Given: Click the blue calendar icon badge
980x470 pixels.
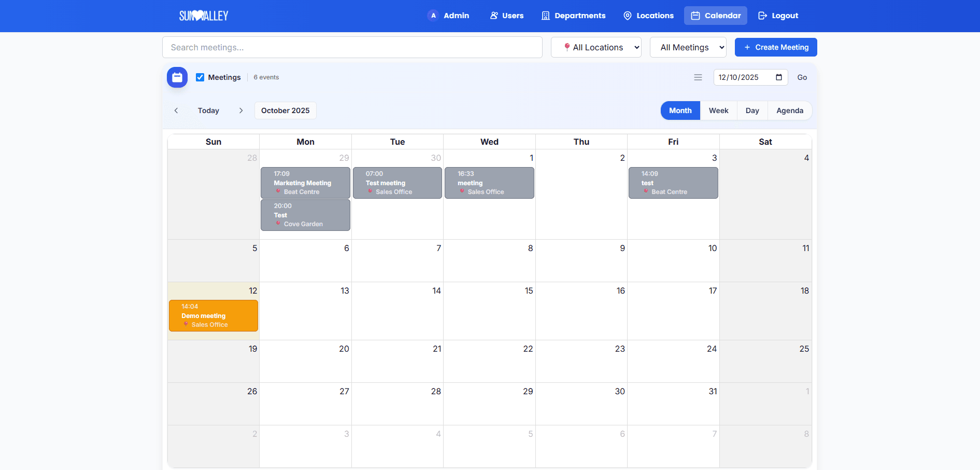Looking at the screenshot, I should [x=177, y=77].
